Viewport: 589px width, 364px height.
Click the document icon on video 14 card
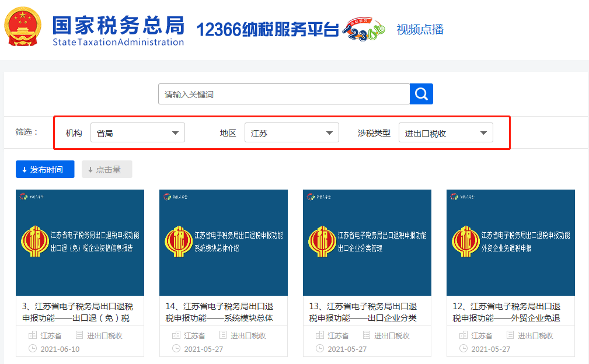click(223, 335)
